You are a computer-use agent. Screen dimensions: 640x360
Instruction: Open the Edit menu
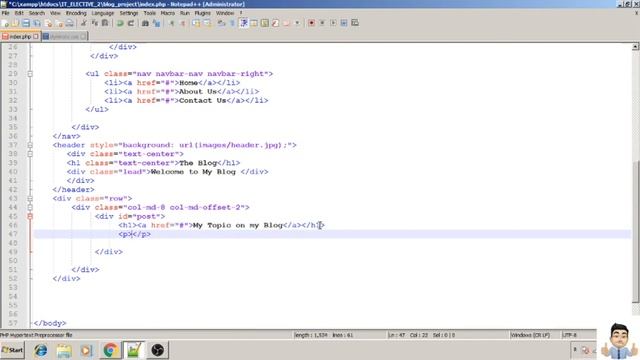(x=19, y=13)
